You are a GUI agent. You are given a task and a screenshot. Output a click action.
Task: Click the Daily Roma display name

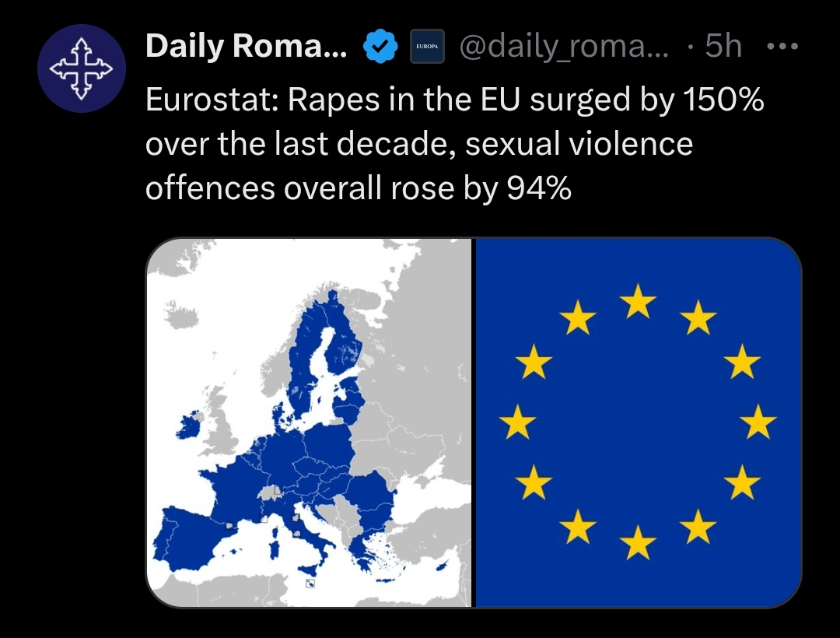tap(246, 46)
